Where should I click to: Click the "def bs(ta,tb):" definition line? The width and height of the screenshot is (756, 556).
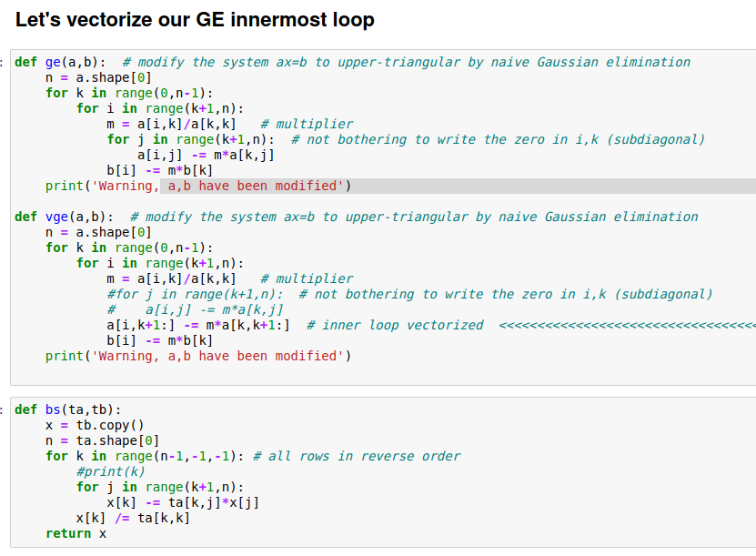[x=68, y=409]
